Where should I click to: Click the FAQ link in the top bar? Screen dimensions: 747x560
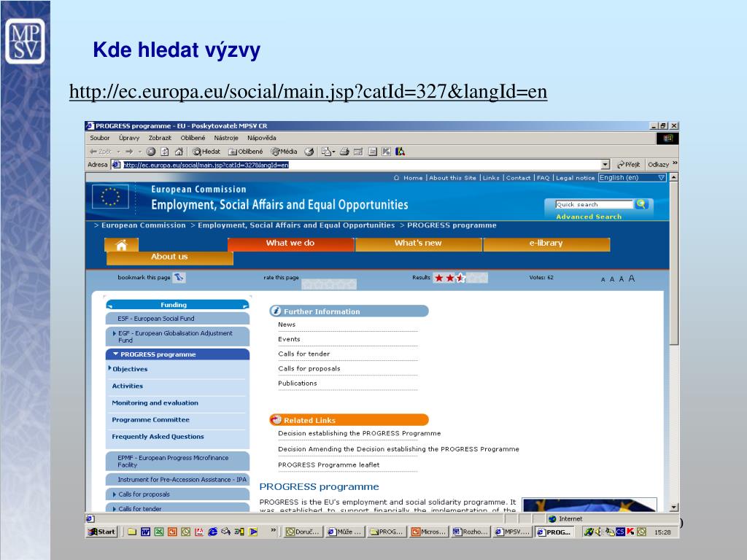click(x=543, y=178)
